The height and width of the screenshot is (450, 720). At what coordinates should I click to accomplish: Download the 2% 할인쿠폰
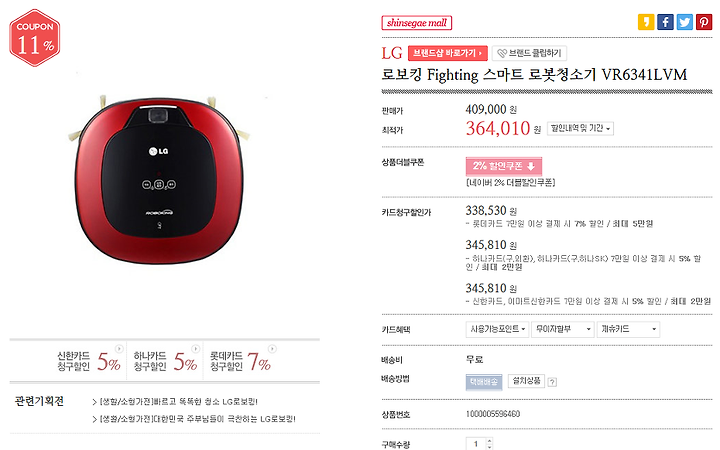click(x=504, y=166)
